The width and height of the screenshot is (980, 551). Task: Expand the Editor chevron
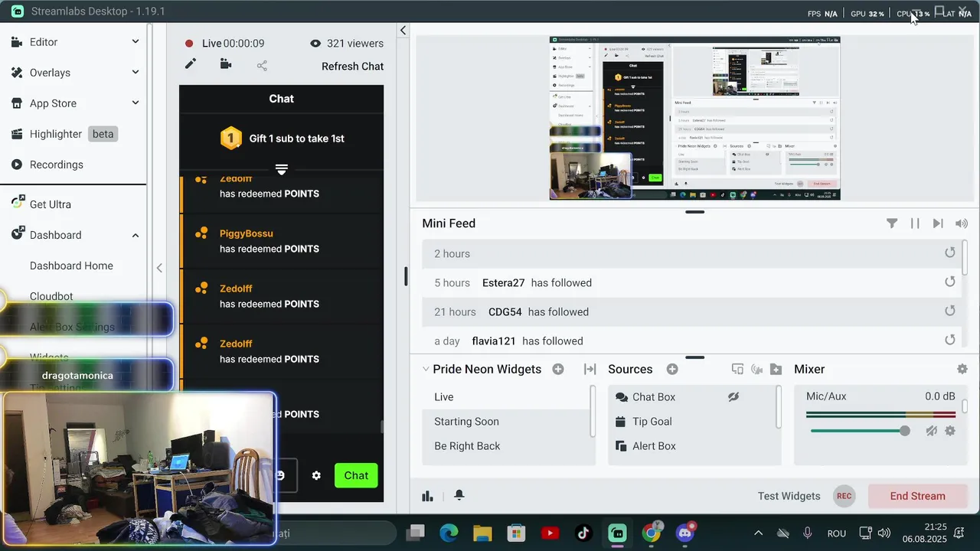(136, 42)
